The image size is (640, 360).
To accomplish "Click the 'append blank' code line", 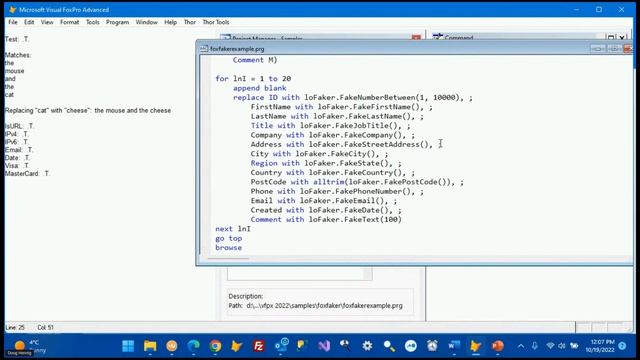I will pyautogui.click(x=260, y=88).
